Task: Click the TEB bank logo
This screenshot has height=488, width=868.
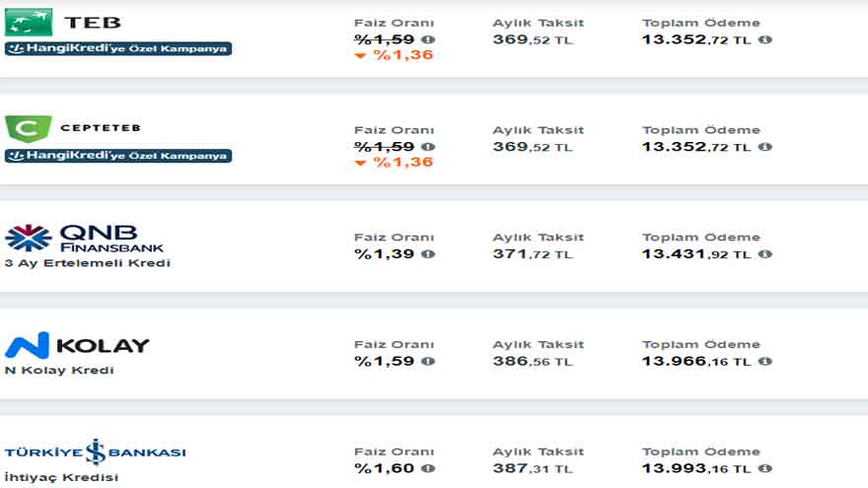Action: pos(63,22)
